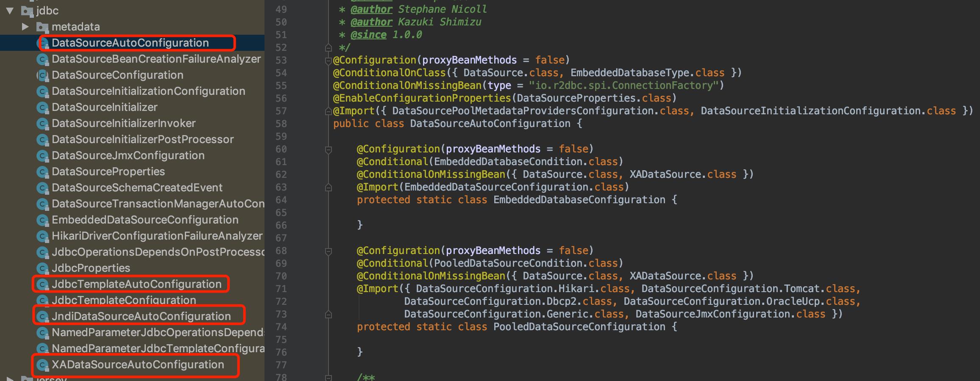Click the "io.r2dbc.spi.ConnectionFactory" string
Viewport: 980px width, 381px height.
[624, 86]
